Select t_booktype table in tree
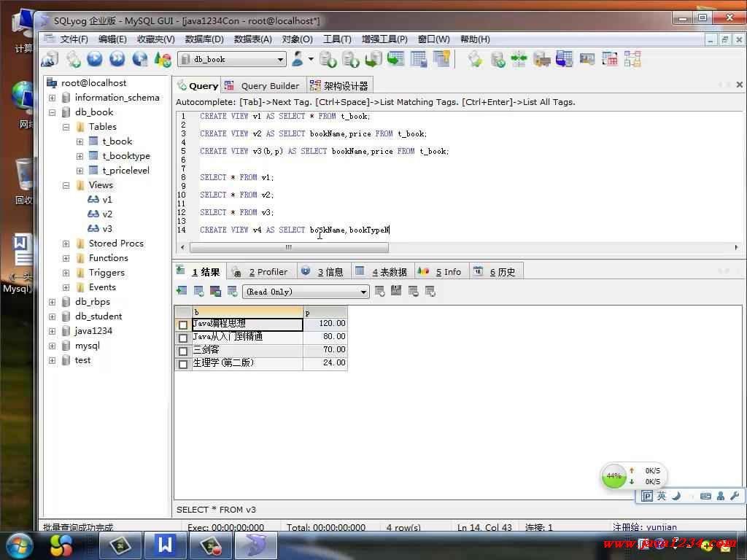 pos(125,156)
